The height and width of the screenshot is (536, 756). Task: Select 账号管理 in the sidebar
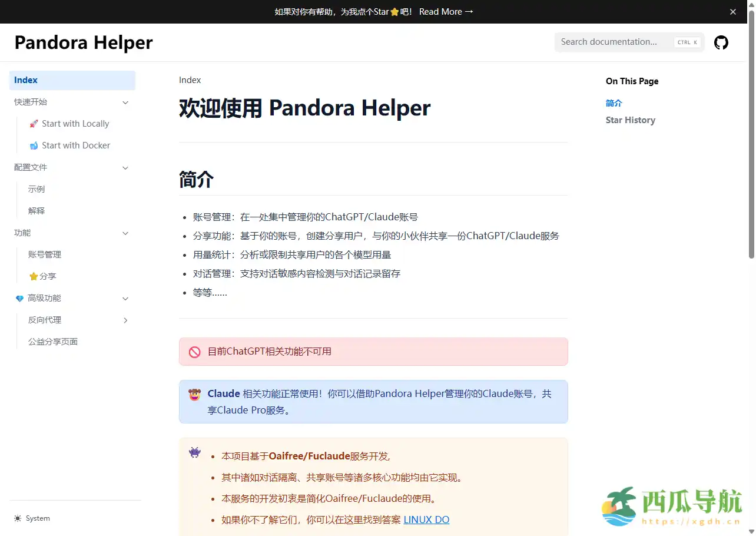tap(44, 254)
